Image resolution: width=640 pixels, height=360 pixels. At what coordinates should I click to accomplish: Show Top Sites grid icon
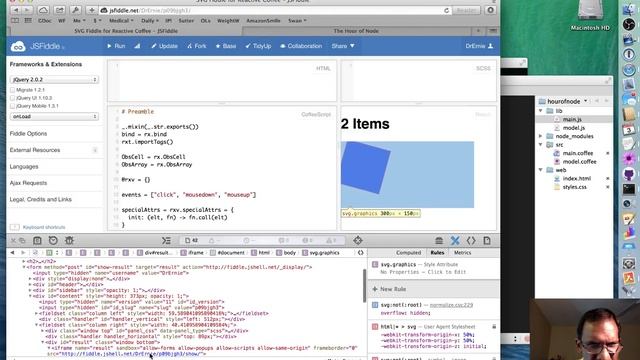point(28,20)
